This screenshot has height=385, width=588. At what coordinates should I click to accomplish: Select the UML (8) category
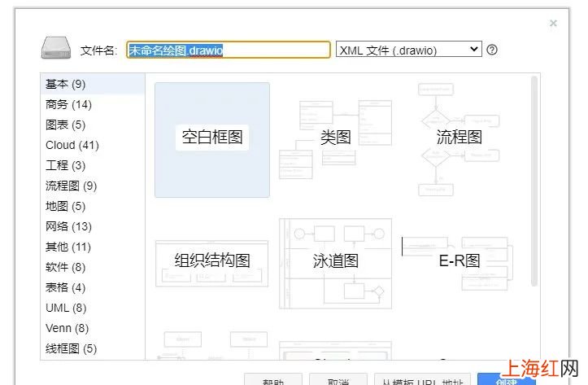(x=93, y=308)
